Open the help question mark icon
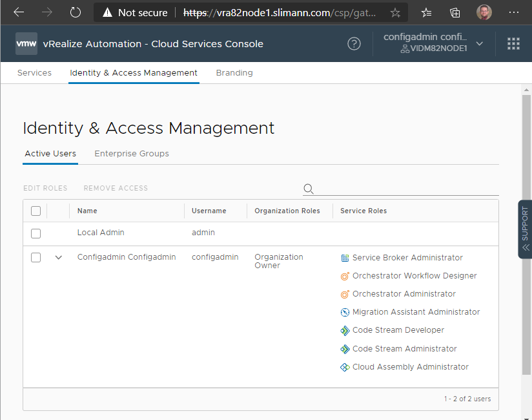Image resolution: width=532 pixels, height=420 pixels. click(x=354, y=44)
